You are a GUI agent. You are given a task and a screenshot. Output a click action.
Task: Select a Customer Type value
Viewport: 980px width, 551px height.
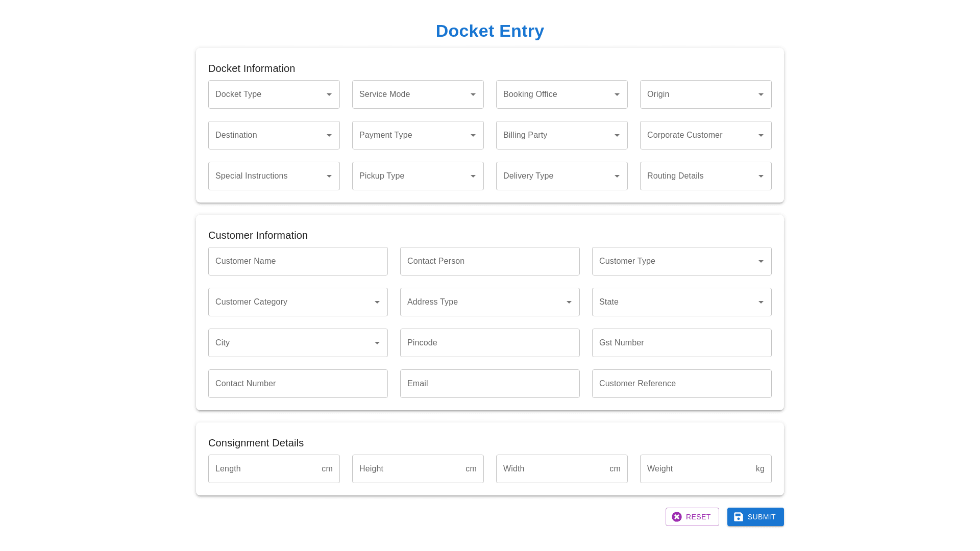click(x=681, y=261)
